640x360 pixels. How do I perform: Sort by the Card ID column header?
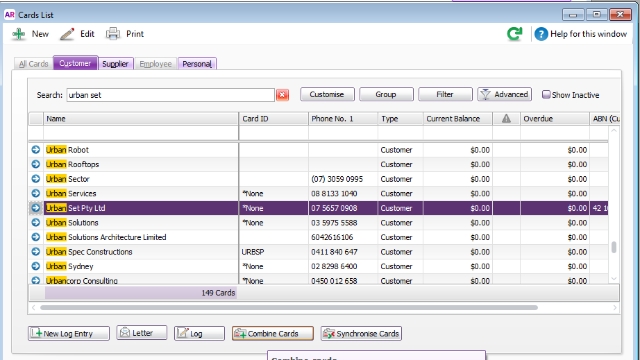(x=273, y=119)
